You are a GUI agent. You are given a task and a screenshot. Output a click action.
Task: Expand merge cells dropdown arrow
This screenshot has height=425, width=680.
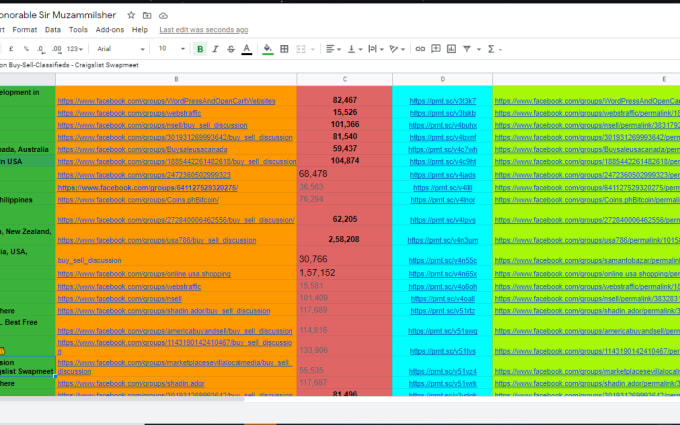click(x=313, y=49)
